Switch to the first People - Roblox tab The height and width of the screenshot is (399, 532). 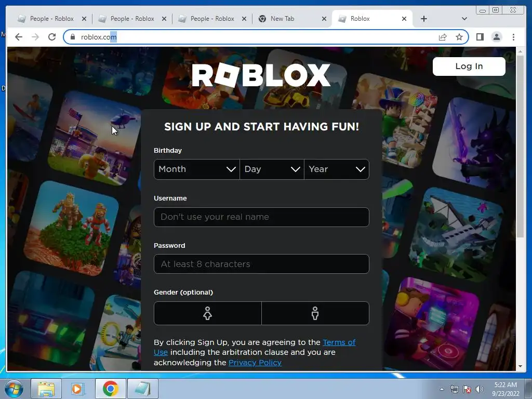click(51, 19)
